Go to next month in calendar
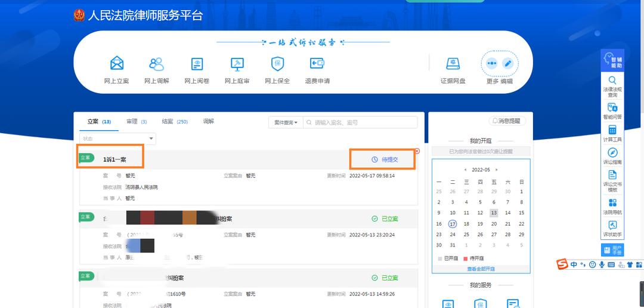The height and width of the screenshot is (308, 644). tap(497, 170)
